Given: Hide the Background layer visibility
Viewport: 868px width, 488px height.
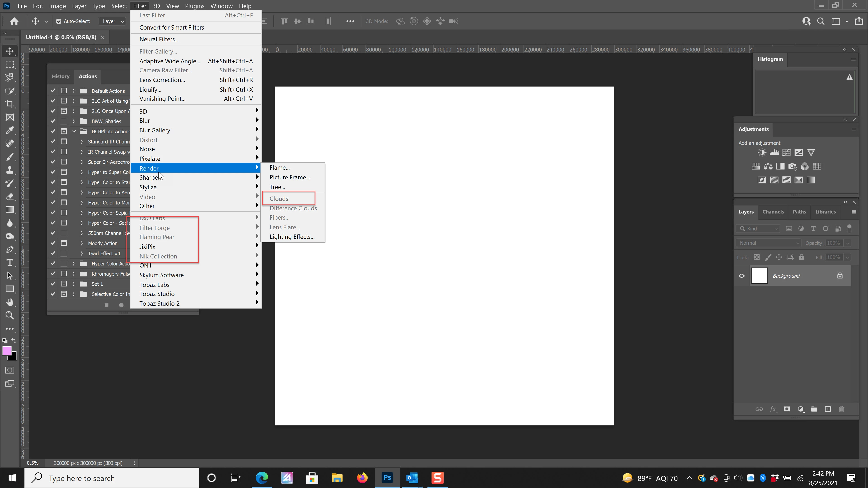Looking at the screenshot, I should click(x=742, y=276).
